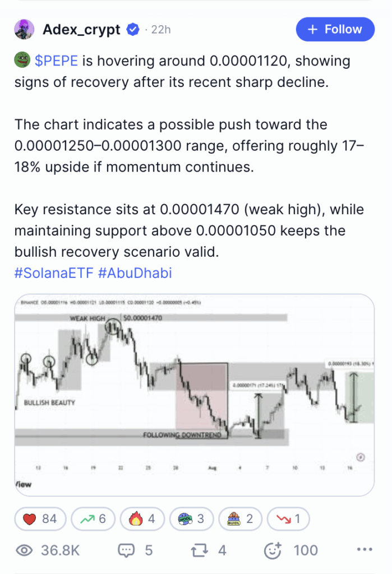Screen dimensions: 392x574
Task: Open the comments speech-bubble icon
Action: tap(126, 550)
